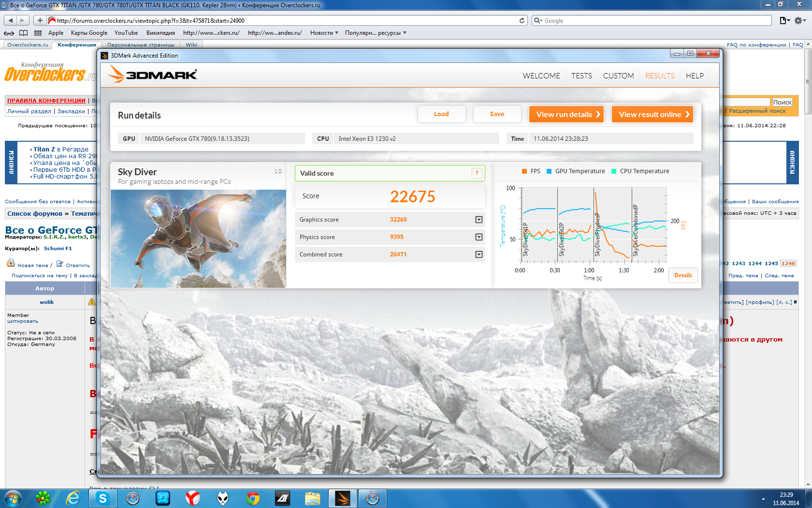Open the Популярн... ресурсы bookmarks dropdown
This screenshot has height=508, width=812.
pos(376,33)
